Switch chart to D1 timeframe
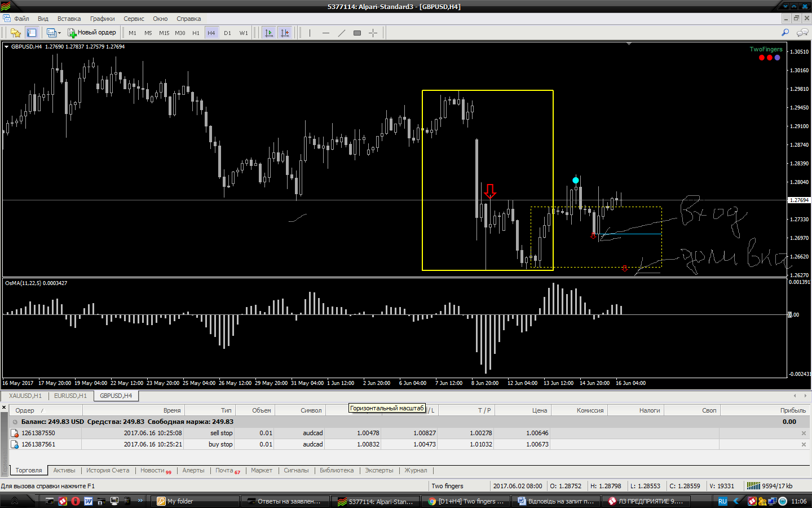The image size is (812, 508). click(227, 33)
